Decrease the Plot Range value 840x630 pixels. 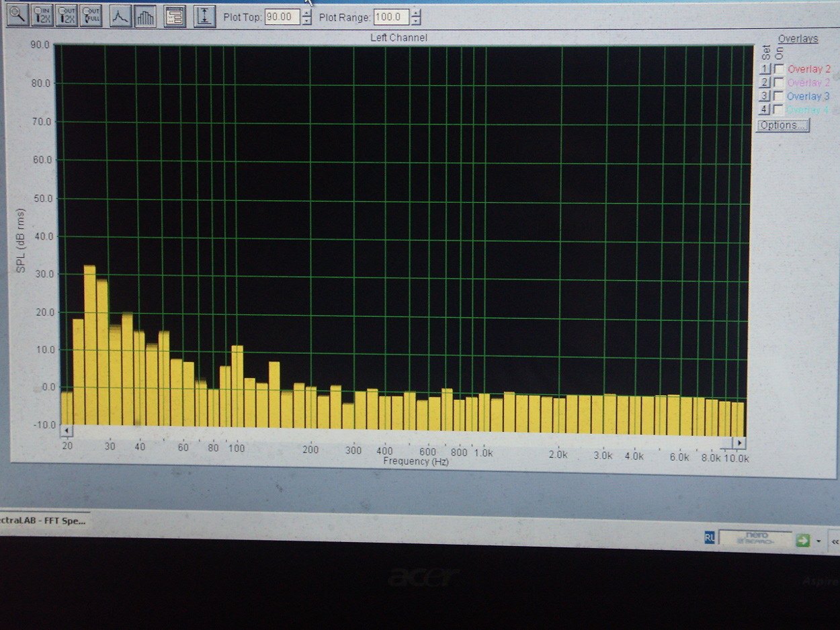click(417, 22)
